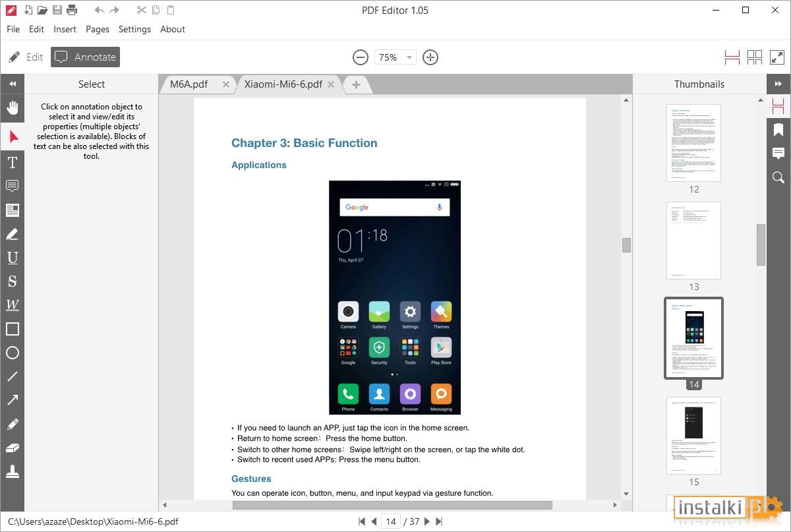Click the document vertical scrollbar thumb
The width and height of the screenshot is (791, 532).
pyautogui.click(x=626, y=245)
